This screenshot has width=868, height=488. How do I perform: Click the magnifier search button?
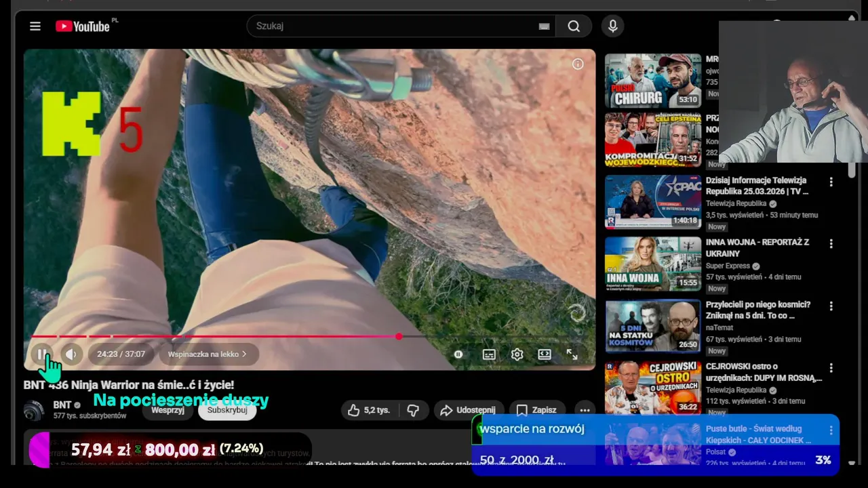pos(574,26)
